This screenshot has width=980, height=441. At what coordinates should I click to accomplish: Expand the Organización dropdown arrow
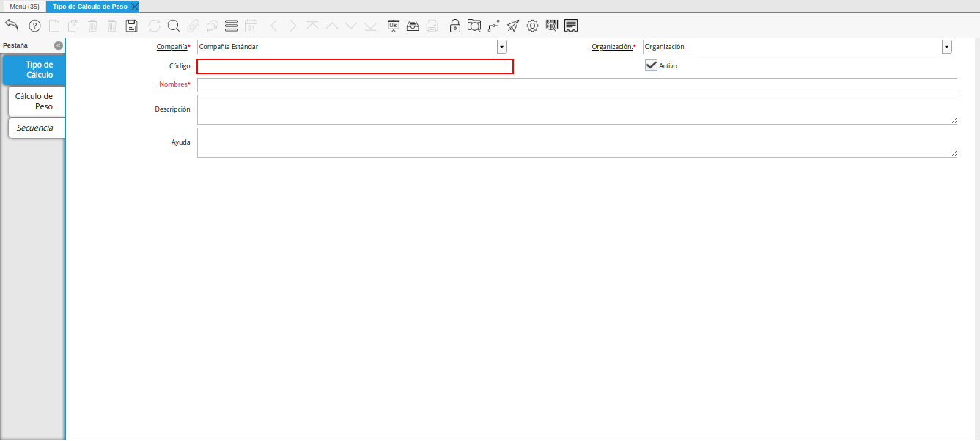tap(947, 47)
